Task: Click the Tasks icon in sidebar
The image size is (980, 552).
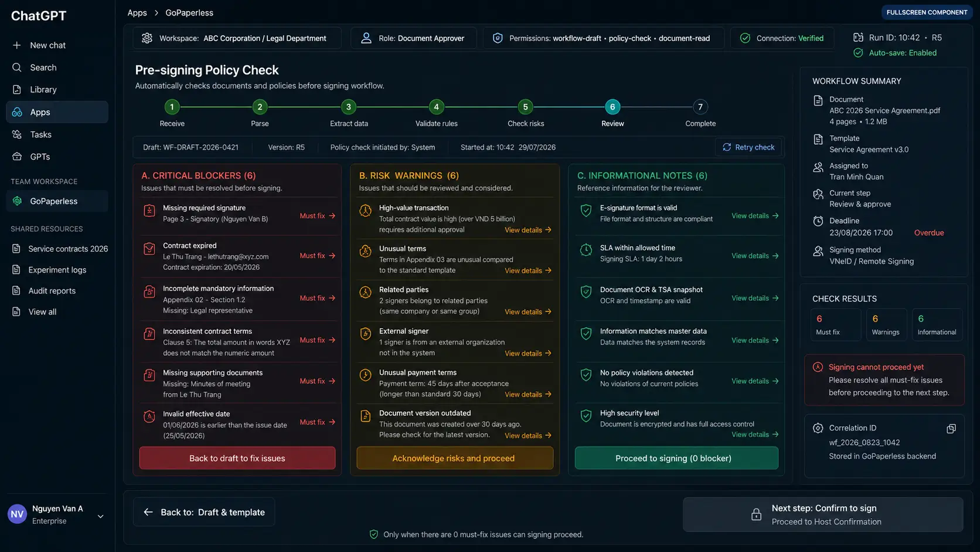Action: click(x=17, y=134)
